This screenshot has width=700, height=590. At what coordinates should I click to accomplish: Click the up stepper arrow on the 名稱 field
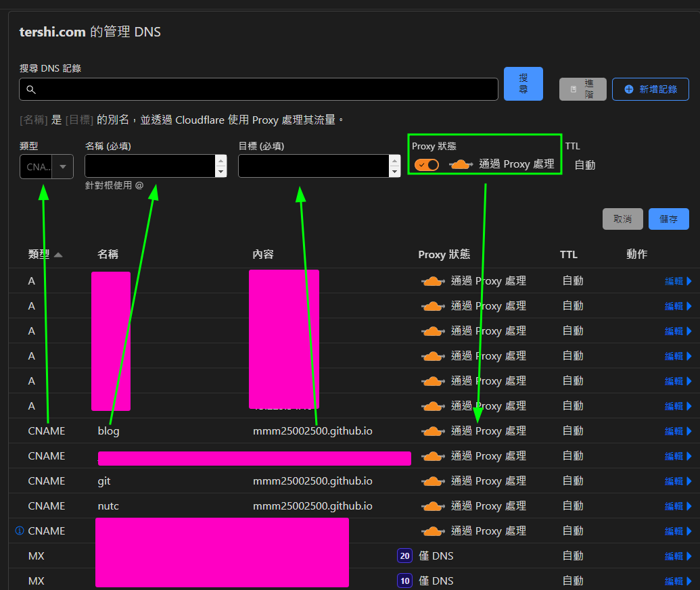pos(221,161)
